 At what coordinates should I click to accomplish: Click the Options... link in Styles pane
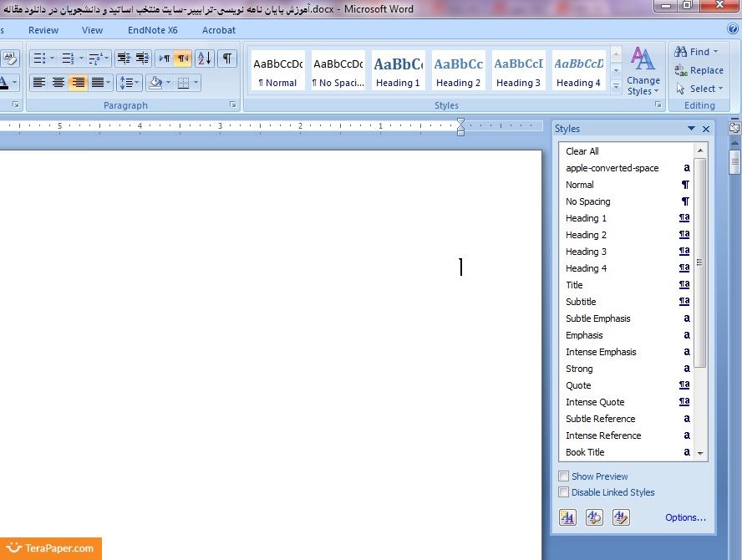[685, 517]
